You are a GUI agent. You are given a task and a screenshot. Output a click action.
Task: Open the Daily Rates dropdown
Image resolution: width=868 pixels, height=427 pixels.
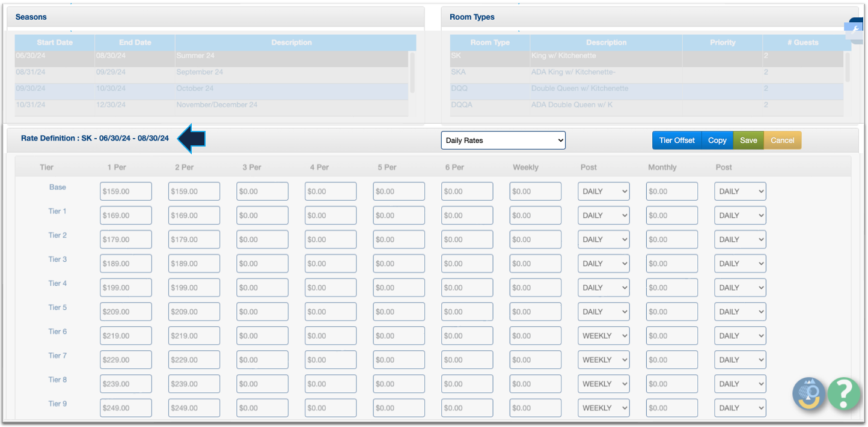point(503,141)
